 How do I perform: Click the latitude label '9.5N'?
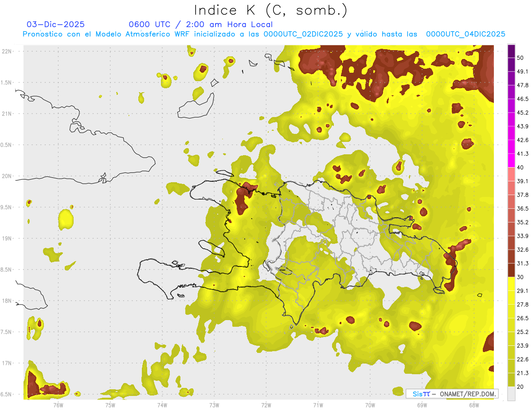[x=7, y=207]
